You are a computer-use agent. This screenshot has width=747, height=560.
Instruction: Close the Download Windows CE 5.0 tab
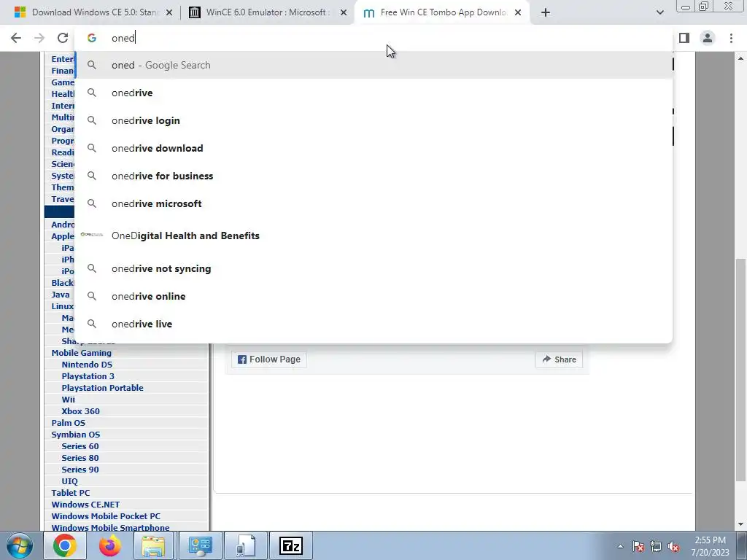click(169, 12)
